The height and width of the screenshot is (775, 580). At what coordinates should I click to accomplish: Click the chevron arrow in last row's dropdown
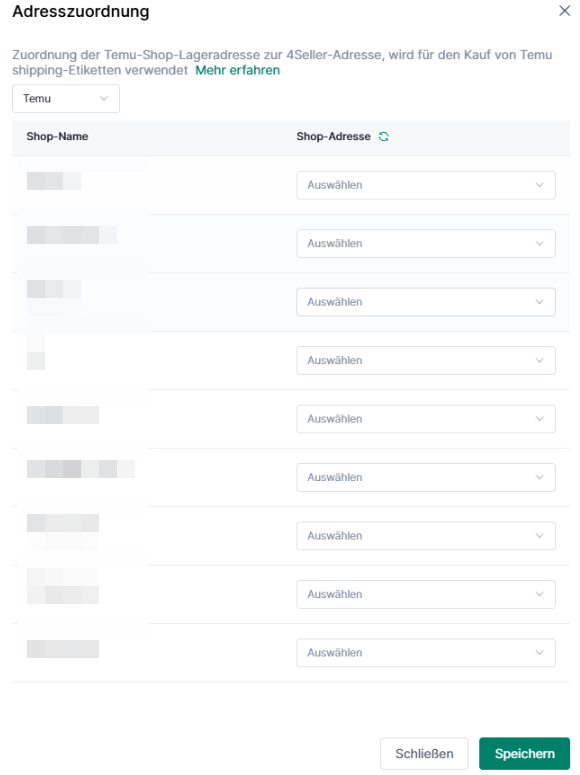(x=539, y=652)
